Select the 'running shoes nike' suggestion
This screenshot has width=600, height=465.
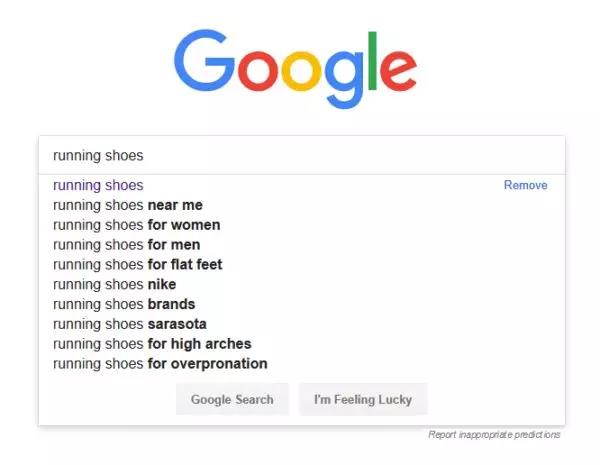click(114, 284)
